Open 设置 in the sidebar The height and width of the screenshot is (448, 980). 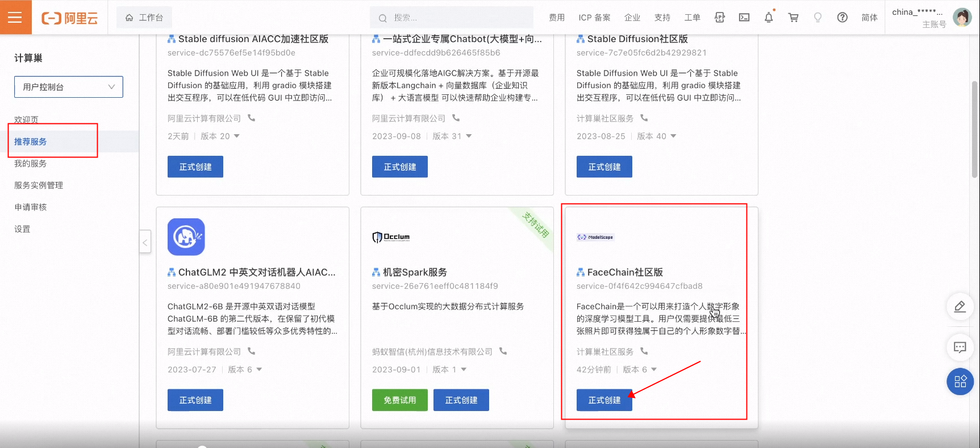click(x=22, y=229)
